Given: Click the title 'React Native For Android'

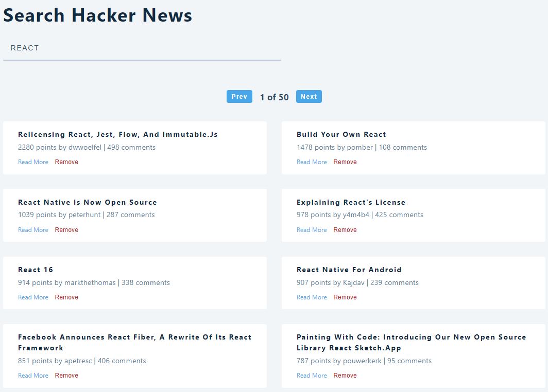Looking at the screenshot, I should coord(349,270).
